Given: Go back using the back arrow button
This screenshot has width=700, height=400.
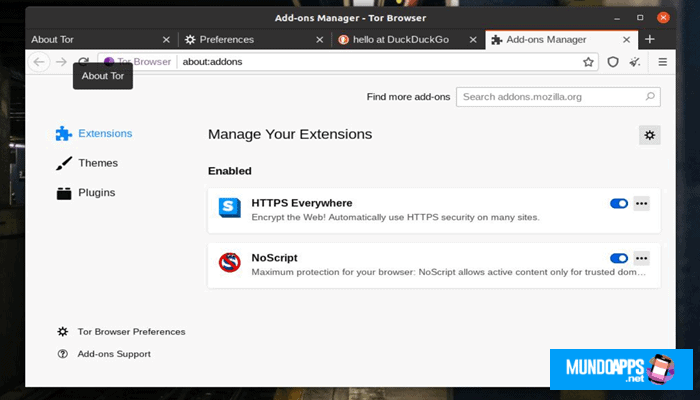Looking at the screenshot, I should [x=39, y=62].
